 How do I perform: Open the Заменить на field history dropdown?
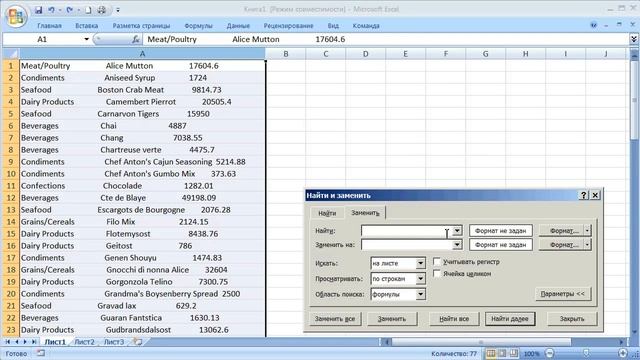[x=457, y=245]
